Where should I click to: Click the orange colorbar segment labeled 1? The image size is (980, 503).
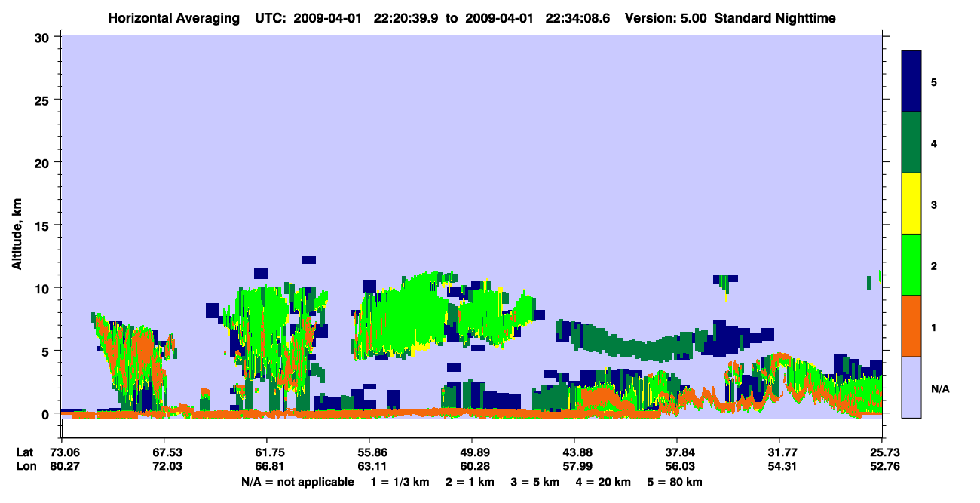911,326
